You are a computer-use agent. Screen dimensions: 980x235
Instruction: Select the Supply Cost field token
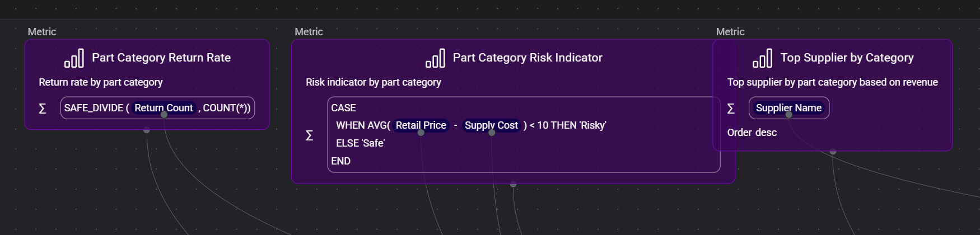pyautogui.click(x=491, y=125)
